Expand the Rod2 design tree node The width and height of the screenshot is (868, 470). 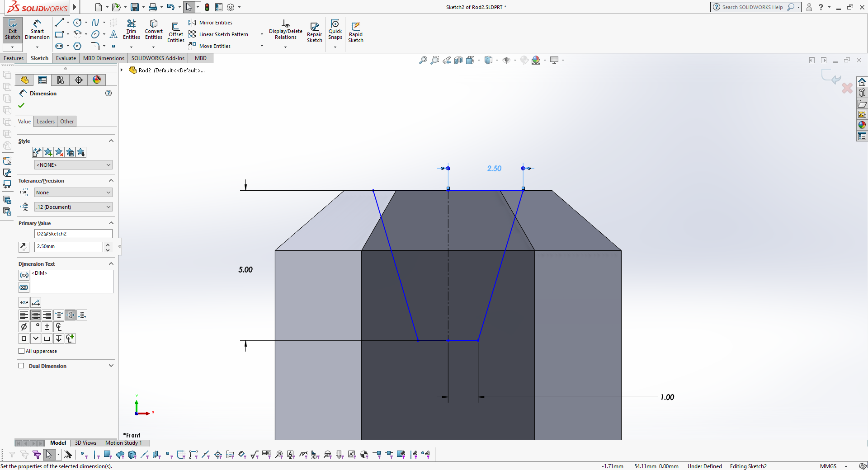click(122, 70)
